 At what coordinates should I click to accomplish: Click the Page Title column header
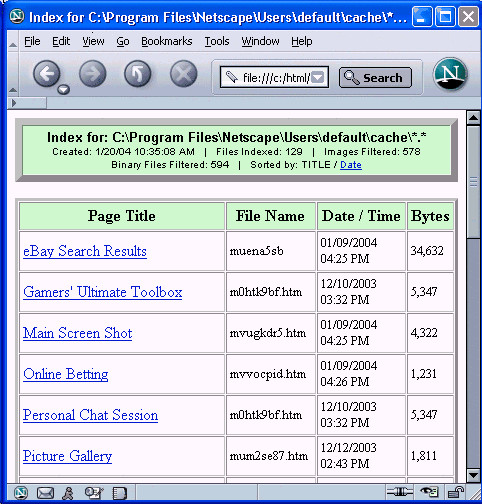[x=122, y=216]
